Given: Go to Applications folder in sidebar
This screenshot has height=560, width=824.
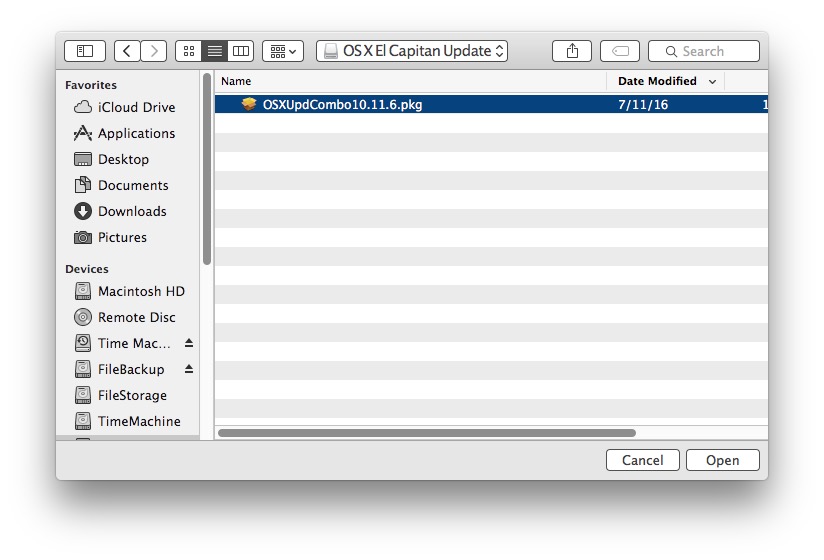Looking at the screenshot, I should click(135, 133).
